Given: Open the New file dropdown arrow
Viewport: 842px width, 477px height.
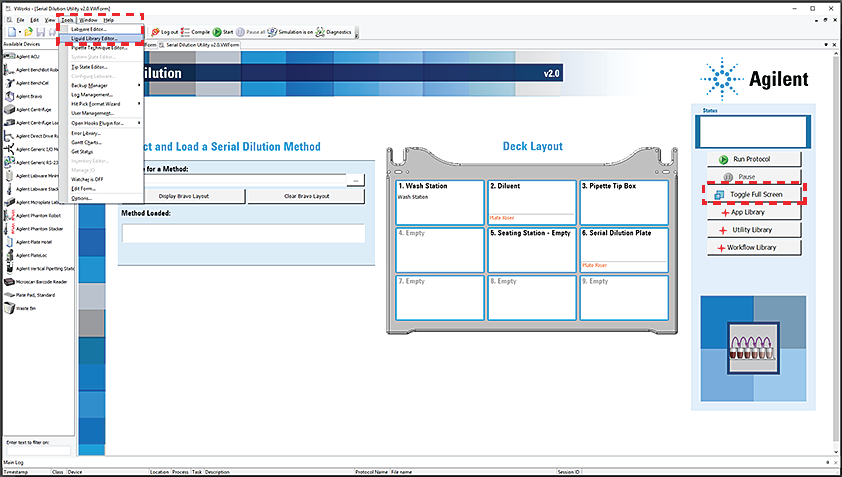Looking at the screenshot, I should click(20, 32).
